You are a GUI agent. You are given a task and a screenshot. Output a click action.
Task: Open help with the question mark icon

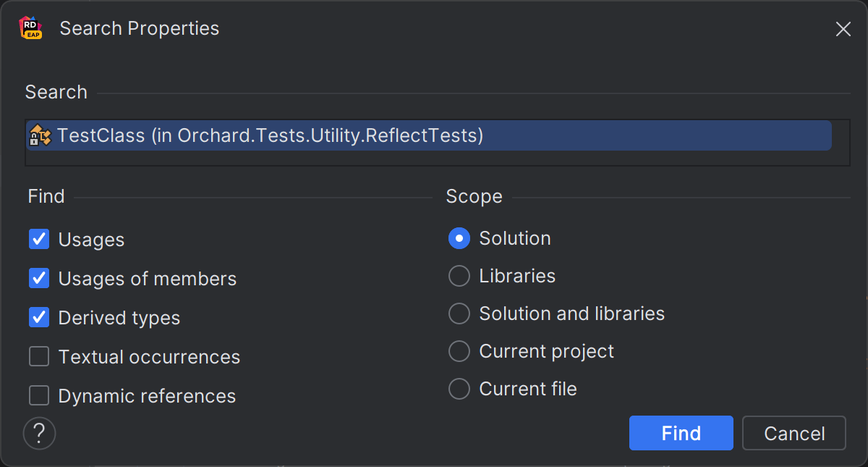40,433
